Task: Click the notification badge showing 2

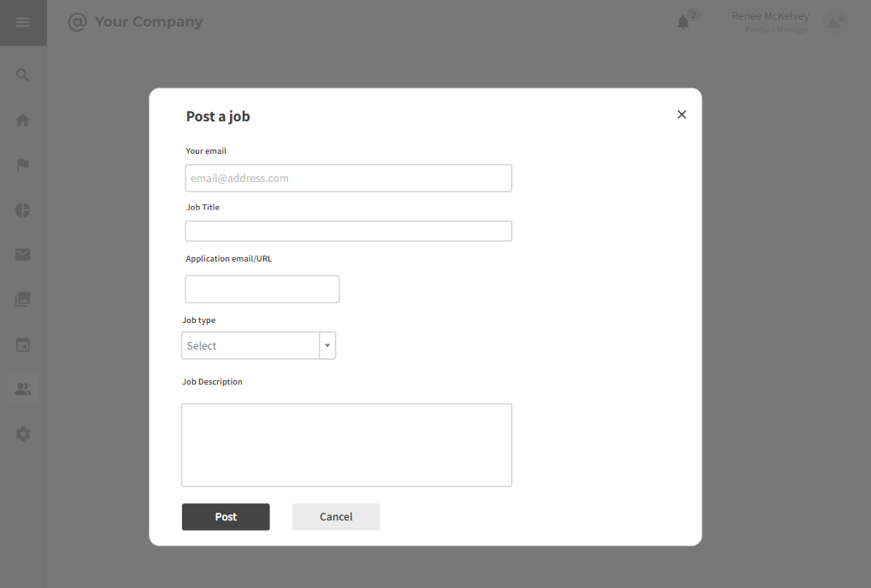Action: point(693,15)
